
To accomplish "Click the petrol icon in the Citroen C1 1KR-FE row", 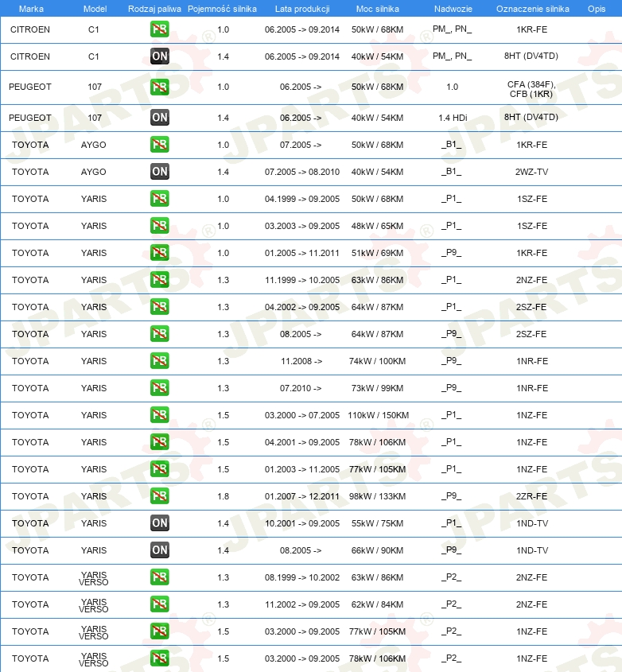I will coord(159,29).
